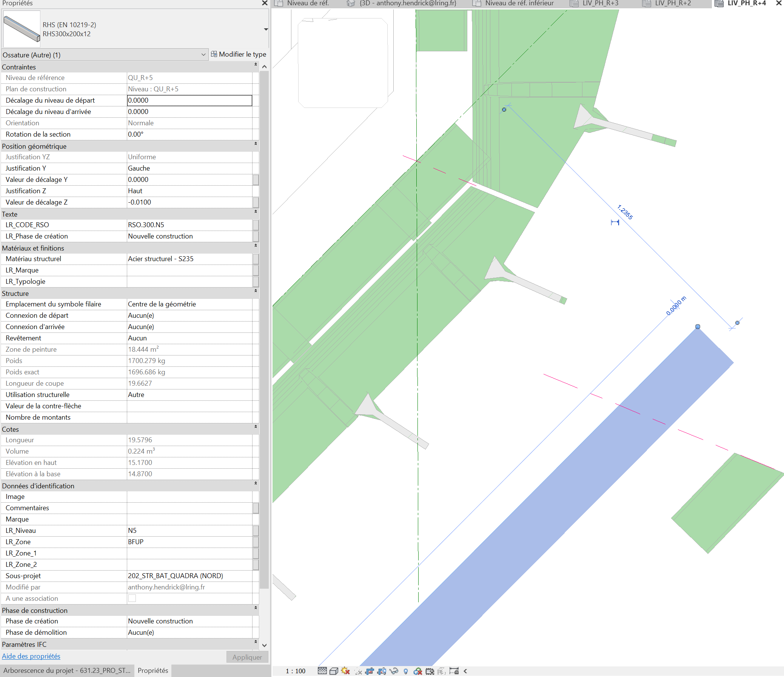Open the Aide des propriétés link

tap(31, 656)
